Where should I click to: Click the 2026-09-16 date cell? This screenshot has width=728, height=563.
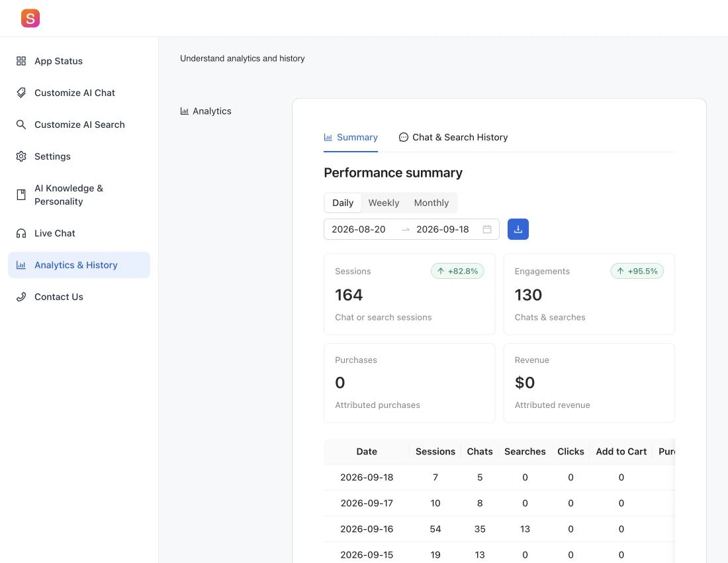click(367, 529)
